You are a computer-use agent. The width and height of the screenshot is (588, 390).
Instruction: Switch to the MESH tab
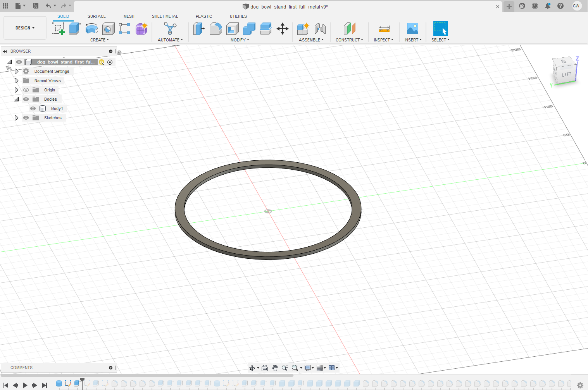pos(129,16)
